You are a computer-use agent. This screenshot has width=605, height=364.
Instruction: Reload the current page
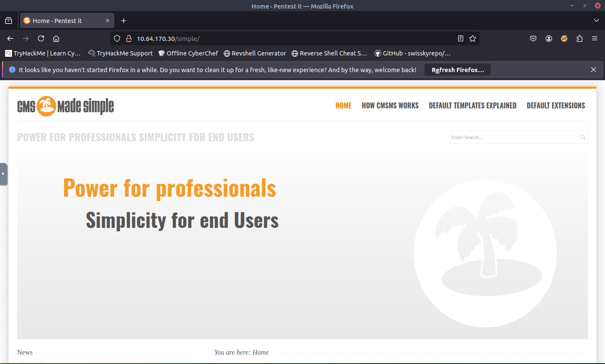pos(41,38)
